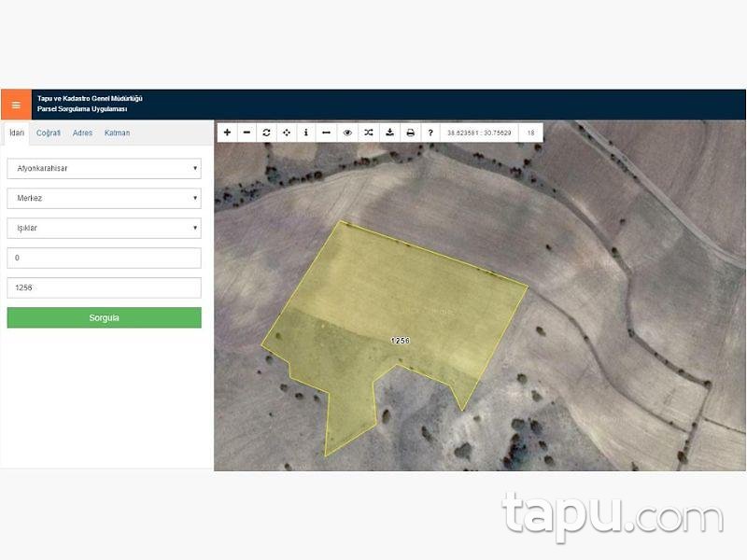Open the orange hamburger menu
747x560 pixels.
click(x=16, y=105)
